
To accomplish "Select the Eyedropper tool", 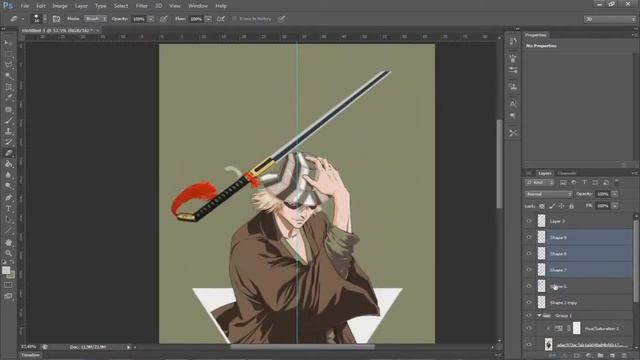I will pos(8,98).
